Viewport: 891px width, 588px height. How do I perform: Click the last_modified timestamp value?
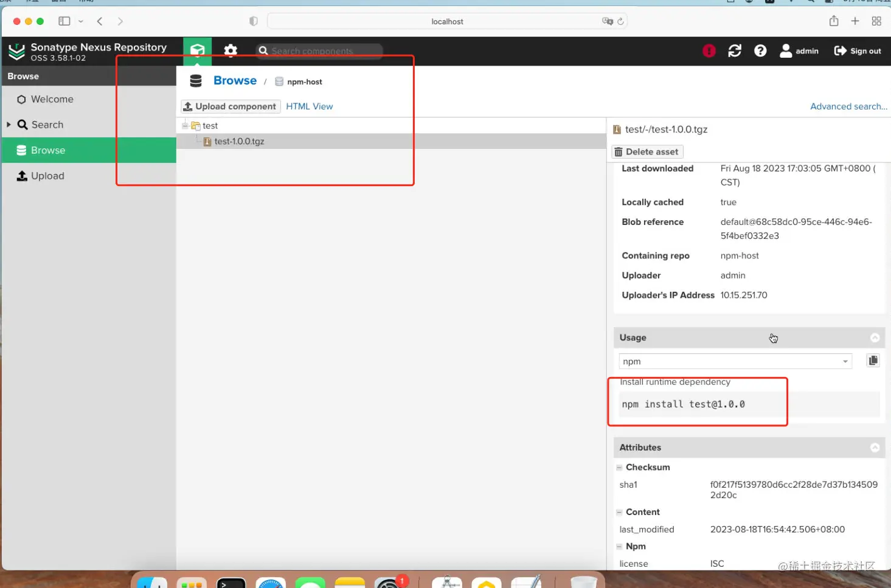pos(777,530)
